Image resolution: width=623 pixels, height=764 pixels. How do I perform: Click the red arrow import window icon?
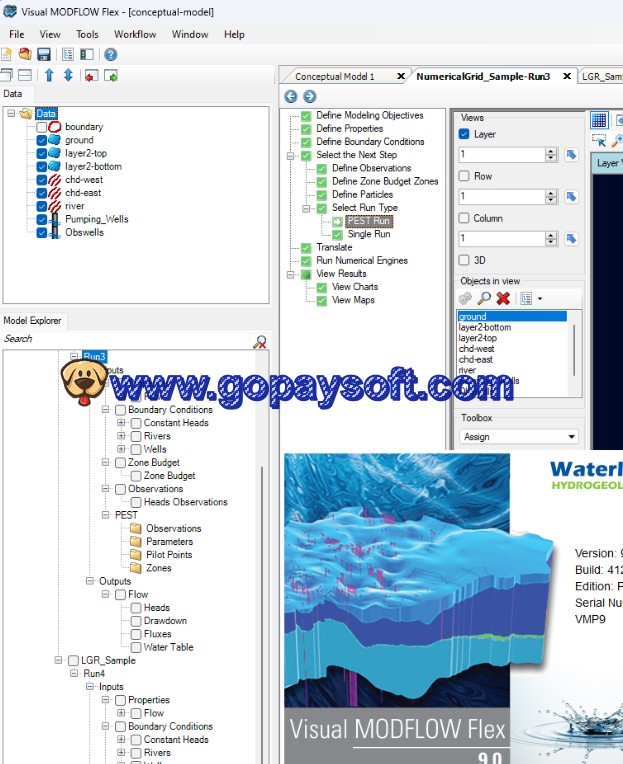[92, 76]
